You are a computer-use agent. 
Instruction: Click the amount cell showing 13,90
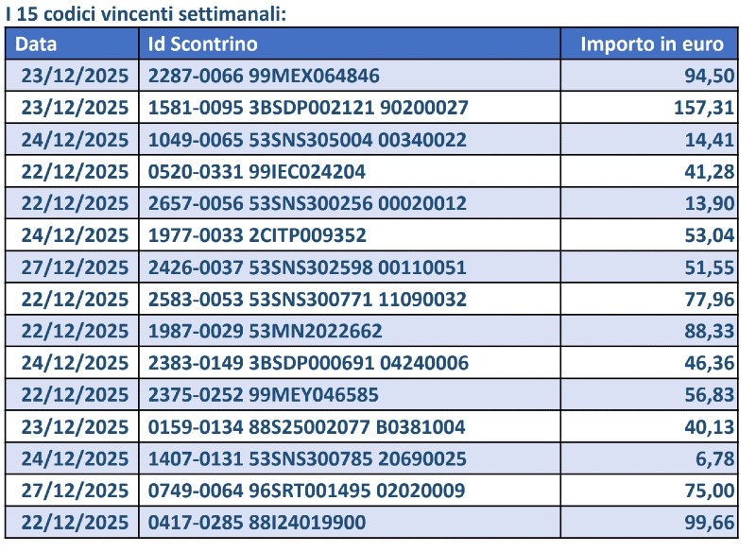click(x=710, y=203)
